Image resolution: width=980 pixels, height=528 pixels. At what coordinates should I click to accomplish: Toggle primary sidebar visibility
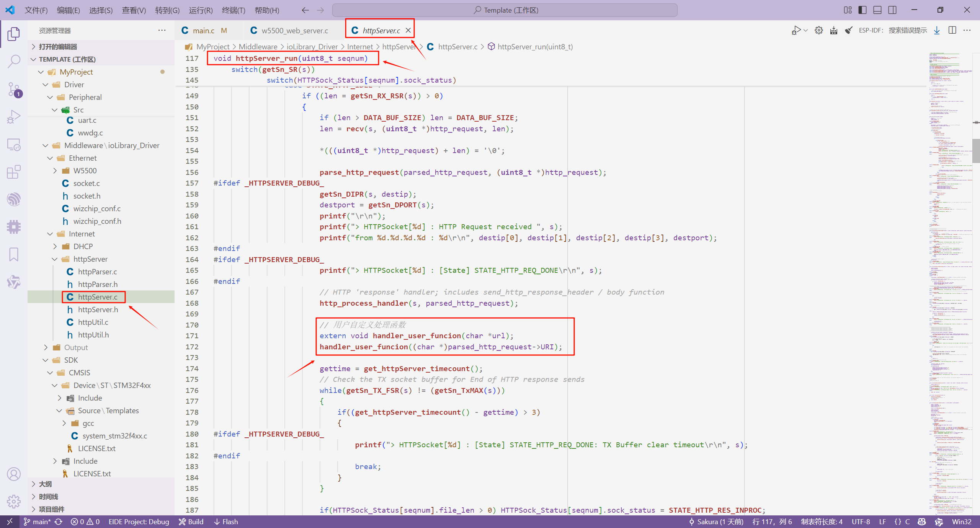(x=862, y=10)
